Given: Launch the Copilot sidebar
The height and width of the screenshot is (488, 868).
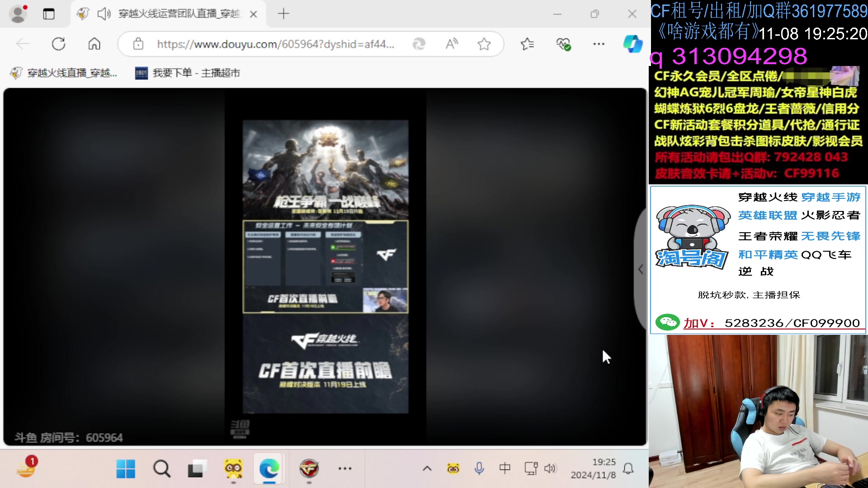Looking at the screenshot, I should pyautogui.click(x=632, y=44).
